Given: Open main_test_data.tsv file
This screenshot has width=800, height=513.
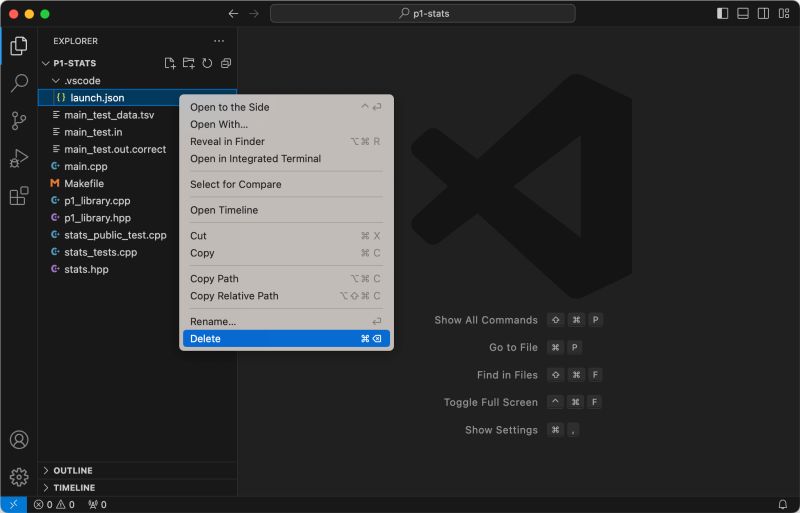Looking at the screenshot, I should 109,115.
